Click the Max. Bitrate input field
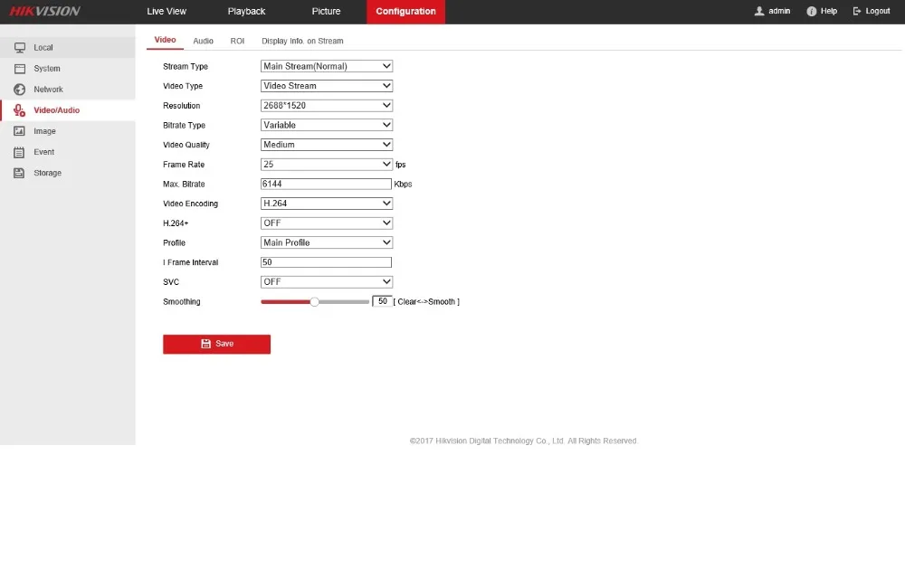Image resolution: width=905 pixels, height=588 pixels. [x=326, y=184]
